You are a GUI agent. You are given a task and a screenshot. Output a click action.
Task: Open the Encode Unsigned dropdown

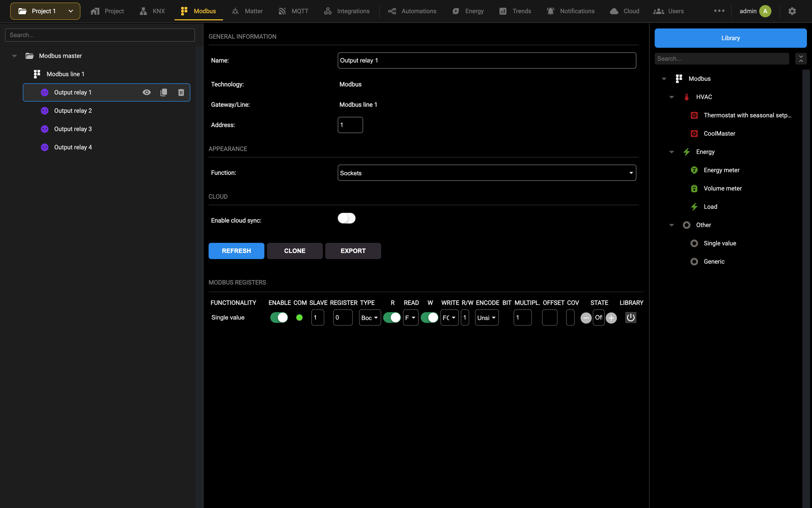(486, 318)
